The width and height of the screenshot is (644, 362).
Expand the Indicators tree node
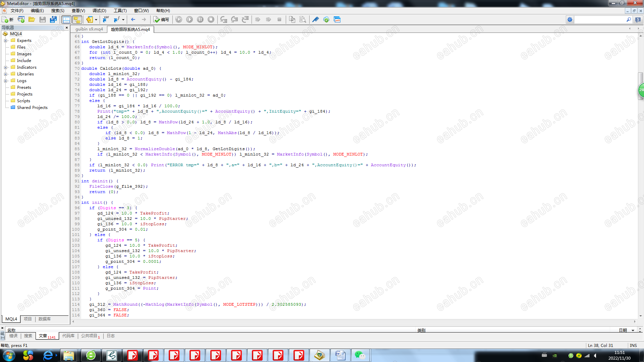pos(5,67)
